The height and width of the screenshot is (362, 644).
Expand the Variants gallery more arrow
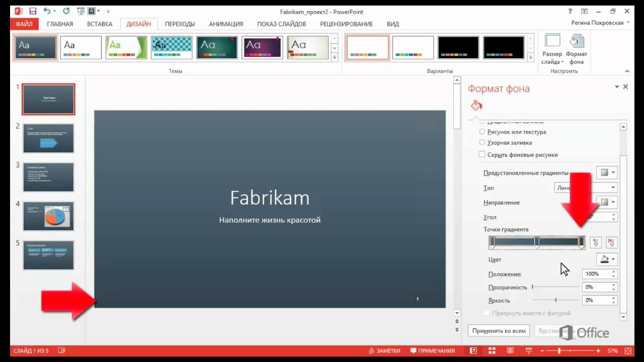click(530, 58)
